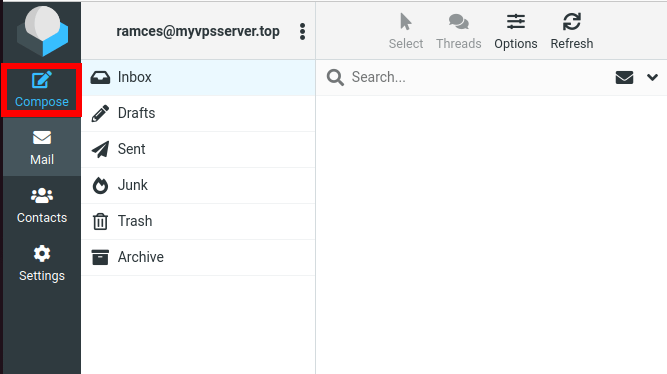Viewport: 667px width, 374px height.
Task: Open the Drafts folder
Action: (198, 114)
